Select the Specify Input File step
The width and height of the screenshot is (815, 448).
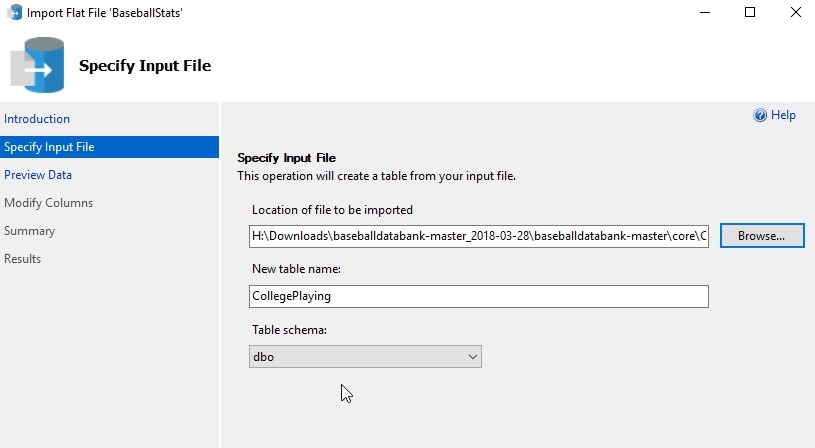[x=49, y=147]
